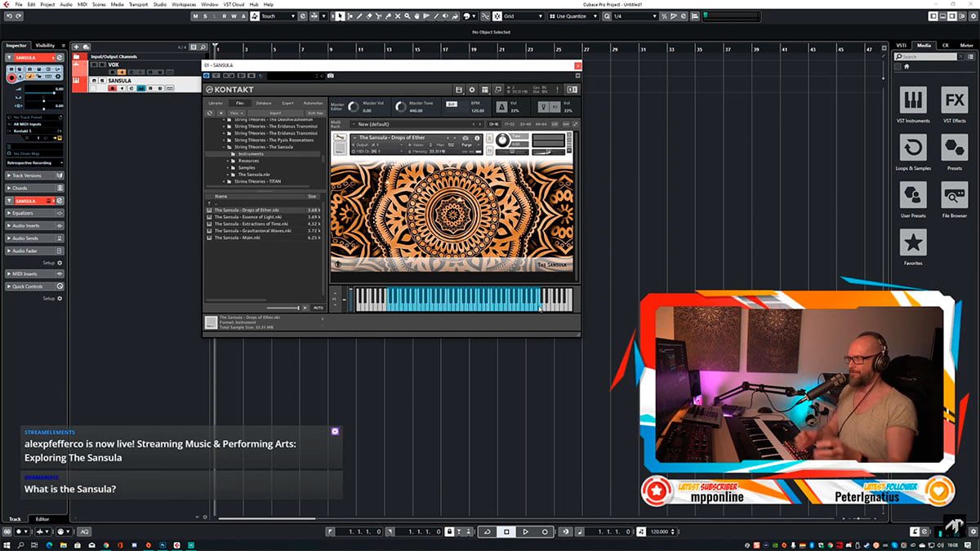Click Kontakt's warning exclamation icon
This screenshot has height=551, width=980.
point(557,89)
